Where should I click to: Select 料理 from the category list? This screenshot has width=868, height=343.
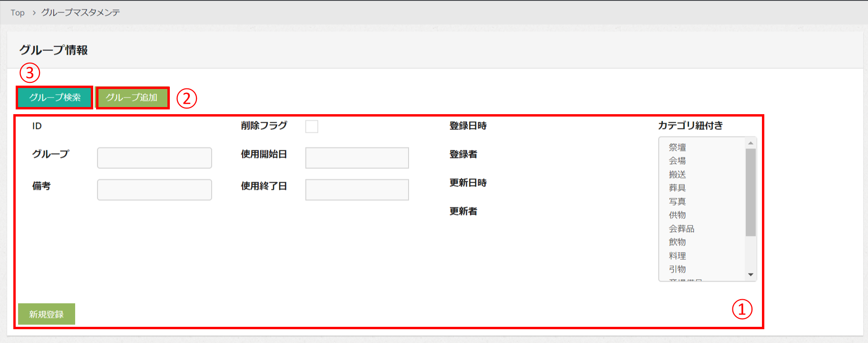click(677, 256)
